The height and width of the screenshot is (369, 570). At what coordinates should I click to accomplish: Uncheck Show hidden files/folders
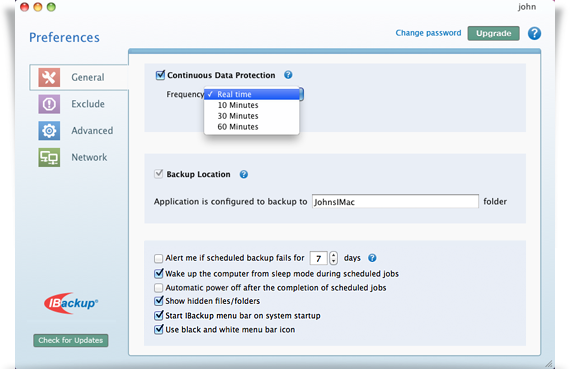(158, 301)
